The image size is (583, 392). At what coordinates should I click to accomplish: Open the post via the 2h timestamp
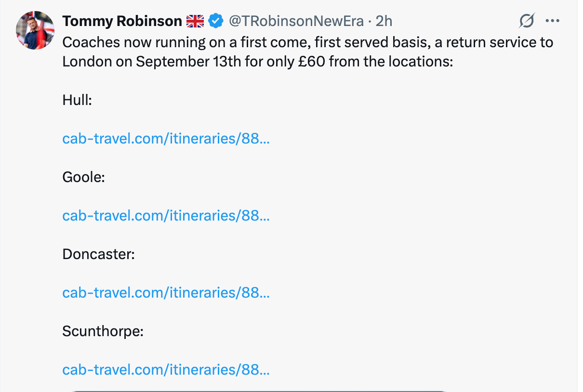click(384, 21)
